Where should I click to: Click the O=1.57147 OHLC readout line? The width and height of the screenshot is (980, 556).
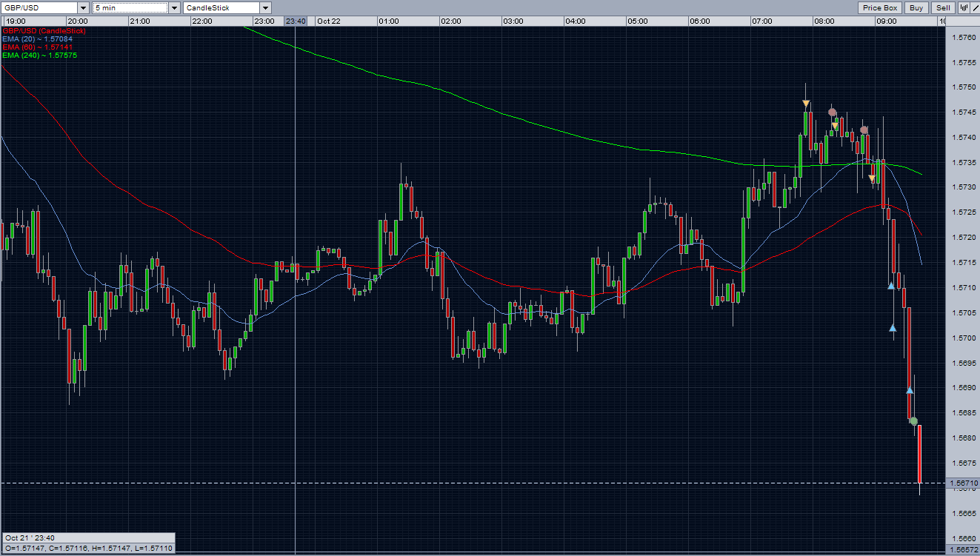[x=88, y=548]
